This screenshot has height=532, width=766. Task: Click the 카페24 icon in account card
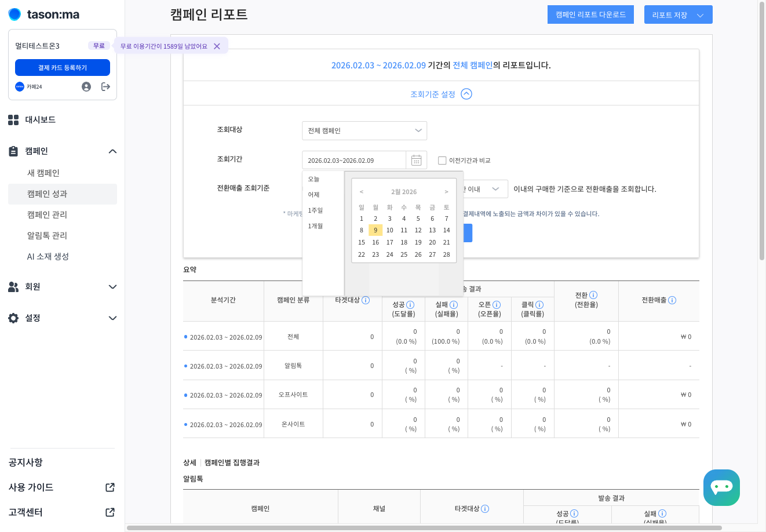click(20, 86)
